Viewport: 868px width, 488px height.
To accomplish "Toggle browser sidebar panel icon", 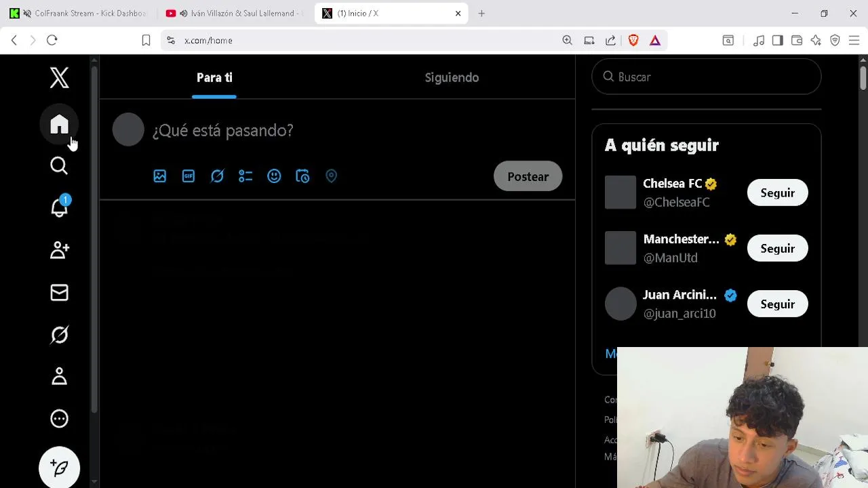I will tap(778, 41).
